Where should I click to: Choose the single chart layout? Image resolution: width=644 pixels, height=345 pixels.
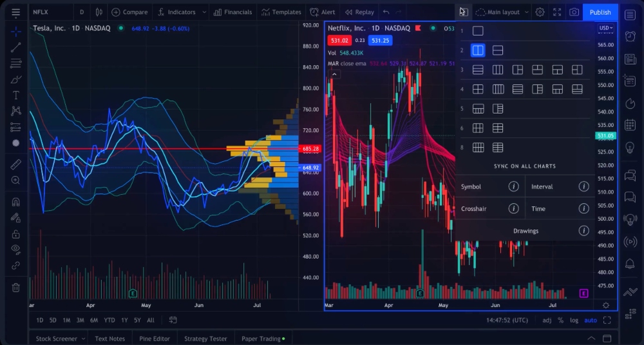[478, 31]
